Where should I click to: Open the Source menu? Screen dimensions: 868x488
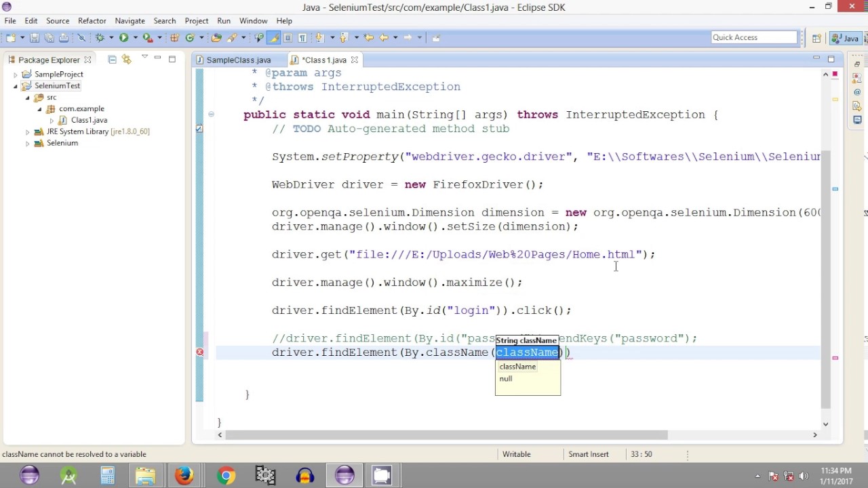click(x=58, y=21)
